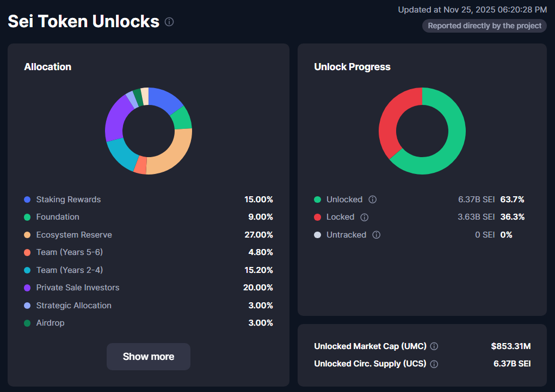Open the Unlocked Circ. Supply (UCS) info icon

pyautogui.click(x=434, y=364)
